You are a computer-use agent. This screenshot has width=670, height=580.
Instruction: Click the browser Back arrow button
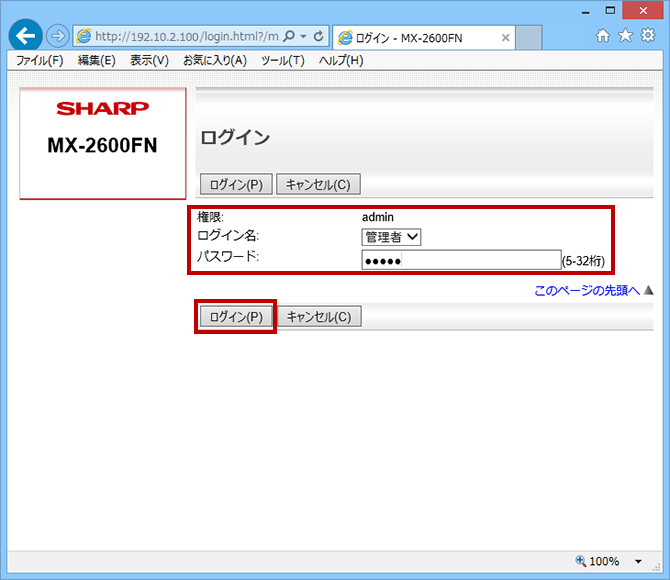[x=25, y=36]
